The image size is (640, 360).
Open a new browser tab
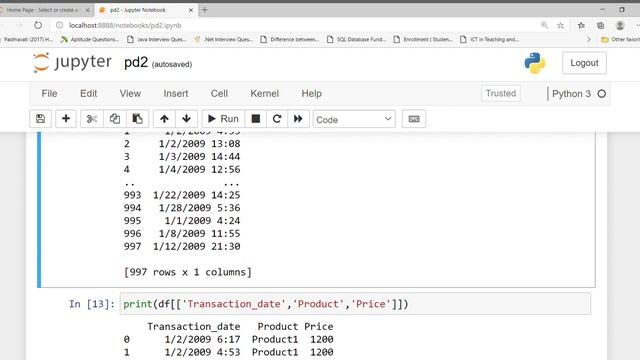pos(205,10)
